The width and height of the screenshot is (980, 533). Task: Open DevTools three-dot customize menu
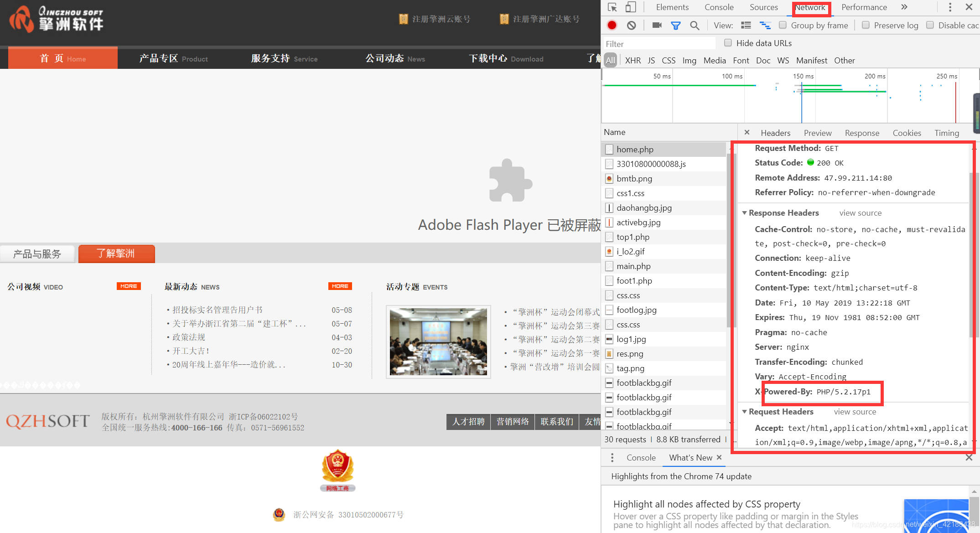click(950, 7)
